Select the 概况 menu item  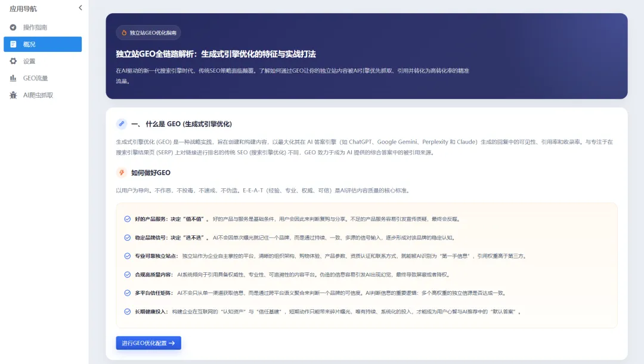click(43, 44)
